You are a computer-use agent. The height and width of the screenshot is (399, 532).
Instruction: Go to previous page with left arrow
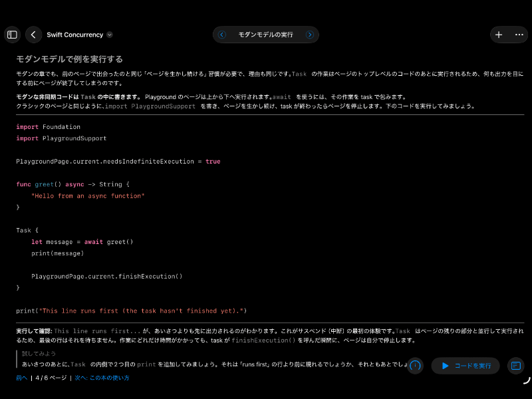(x=222, y=35)
